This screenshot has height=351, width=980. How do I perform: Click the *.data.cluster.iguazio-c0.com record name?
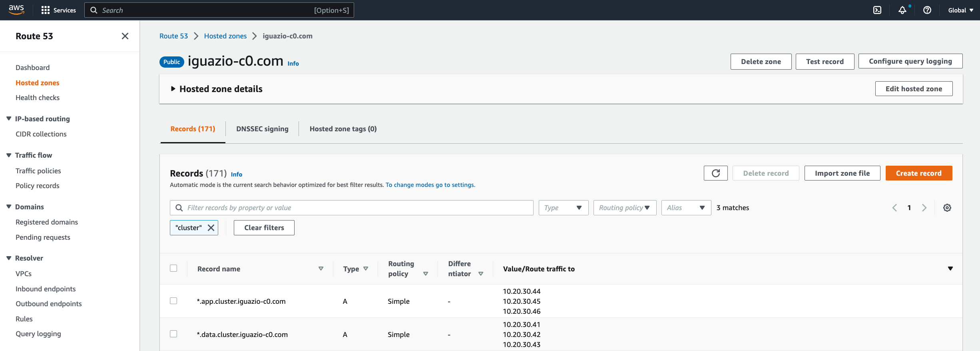point(242,335)
